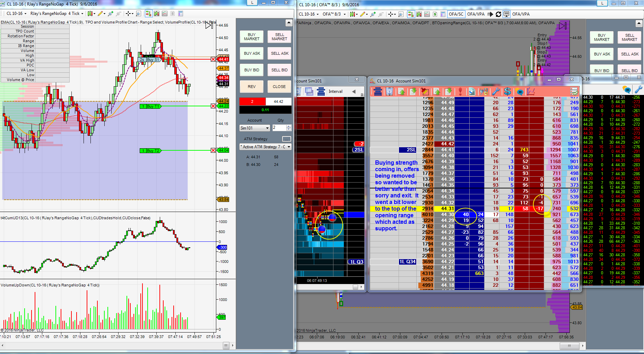The width and height of the screenshot is (644, 354).
Task: Click the recycle bin icon in DOM toolbar
Action: pyautogui.click(x=390, y=91)
